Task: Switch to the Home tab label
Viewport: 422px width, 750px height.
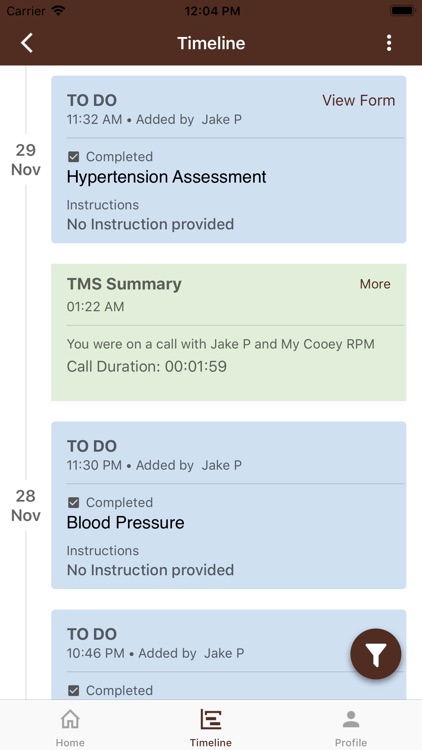Action: [70, 742]
